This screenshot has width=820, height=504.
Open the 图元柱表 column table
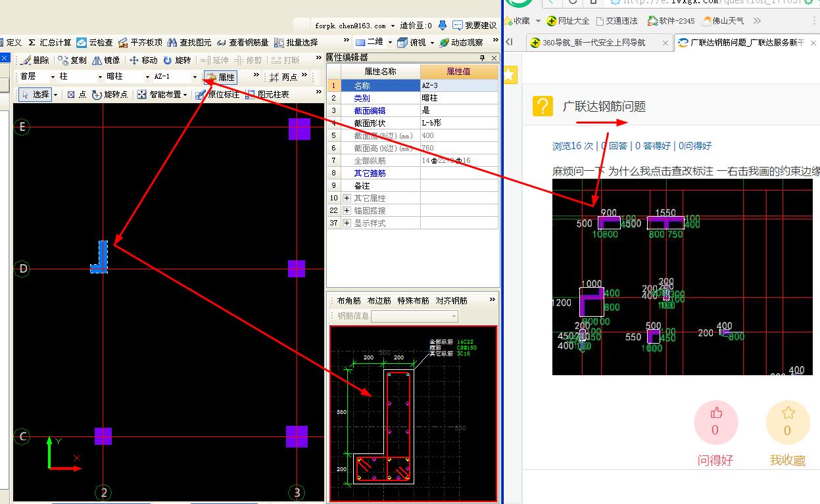click(267, 95)
